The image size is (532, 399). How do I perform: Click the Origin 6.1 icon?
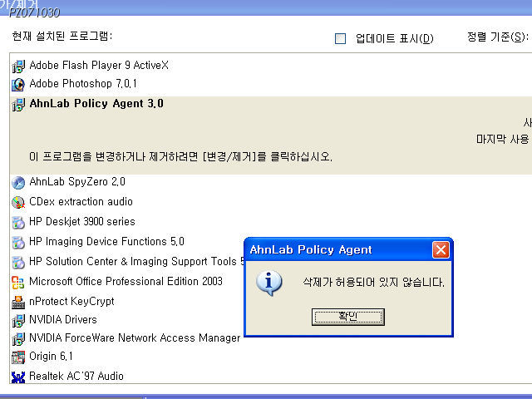18,357
